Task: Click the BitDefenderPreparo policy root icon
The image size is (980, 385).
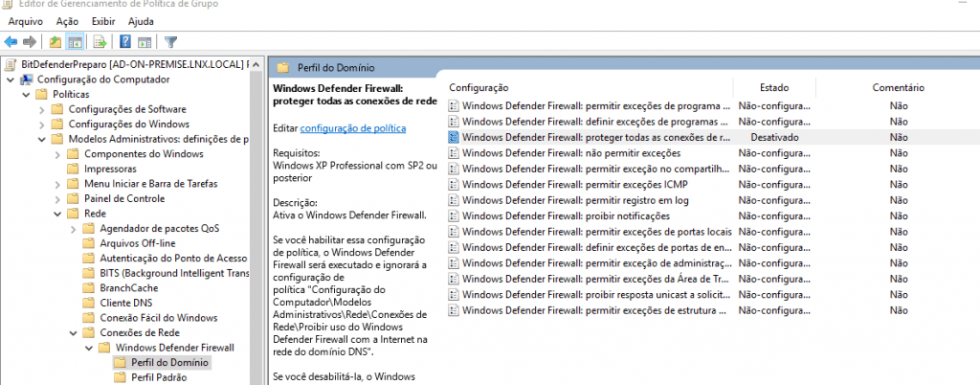Action: (11, 64)
